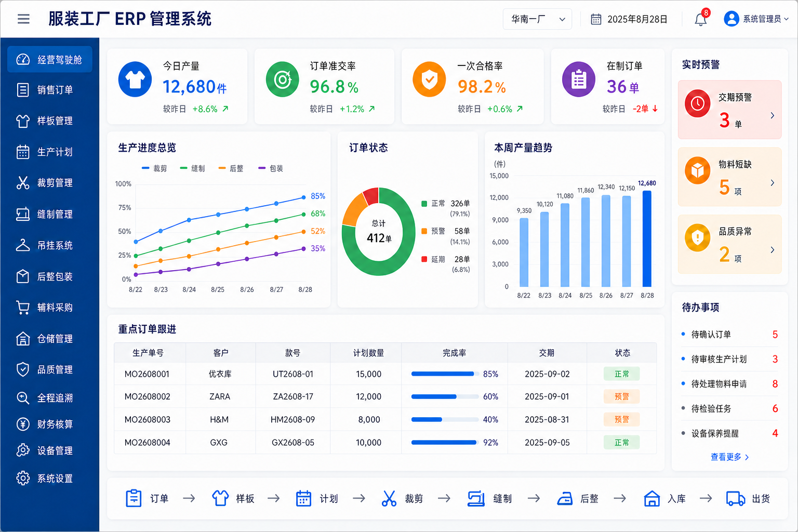Click the blue T-shirt 今日产量 icon
The height and width of the screenshot is (532, 798).
click(x=135, y=79)
